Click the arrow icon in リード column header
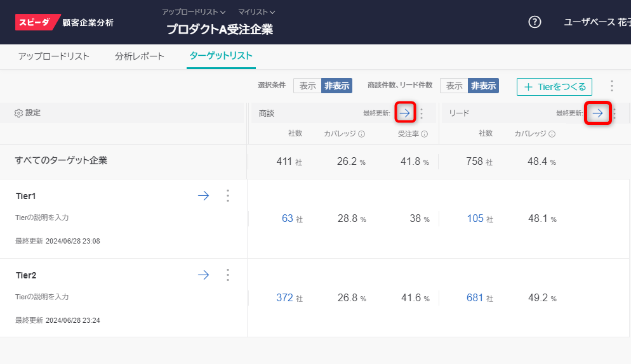Screen dimensions: 631x364 point(597,114)
